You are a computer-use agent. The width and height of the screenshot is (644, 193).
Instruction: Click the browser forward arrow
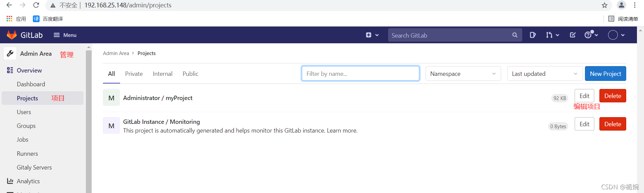tap(22, 5)
